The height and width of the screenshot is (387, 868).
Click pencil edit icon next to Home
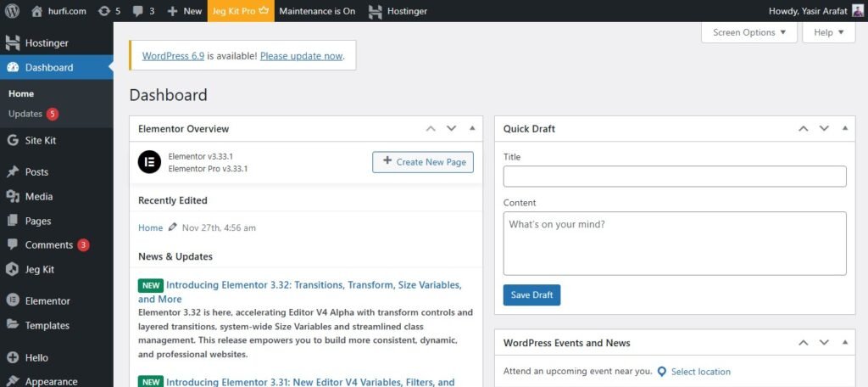[173, 227]
